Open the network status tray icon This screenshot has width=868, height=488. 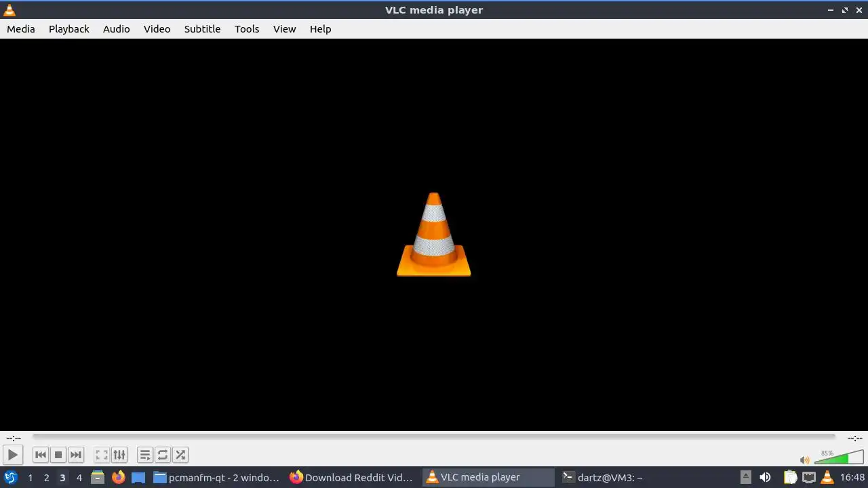point(809,477)
